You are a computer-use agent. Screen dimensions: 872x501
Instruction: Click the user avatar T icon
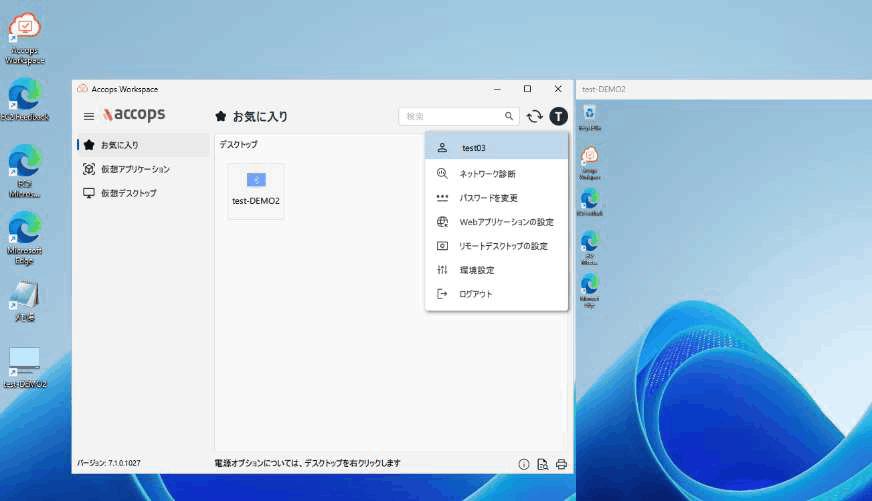(558, 117)
